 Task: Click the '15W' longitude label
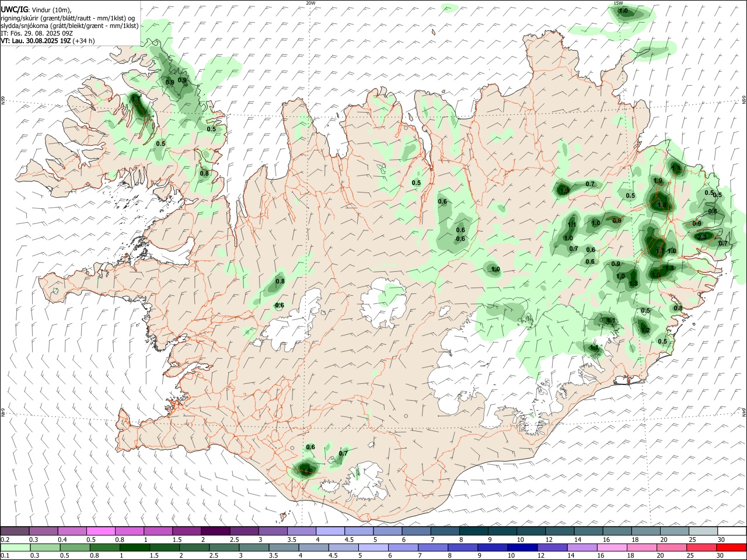[618, 3]
